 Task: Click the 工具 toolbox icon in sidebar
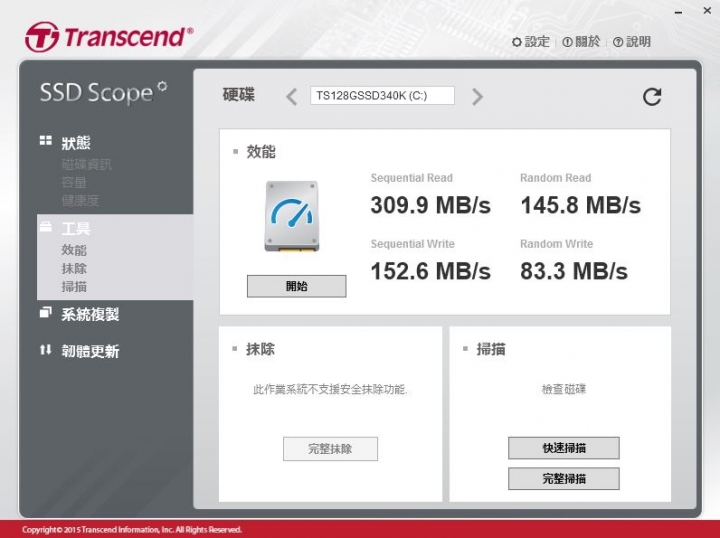[x=45, y=226]
